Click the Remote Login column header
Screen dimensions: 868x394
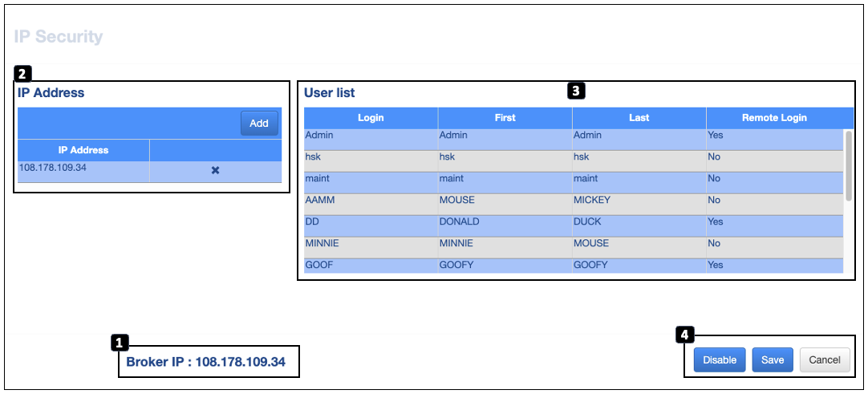[773, 118]
